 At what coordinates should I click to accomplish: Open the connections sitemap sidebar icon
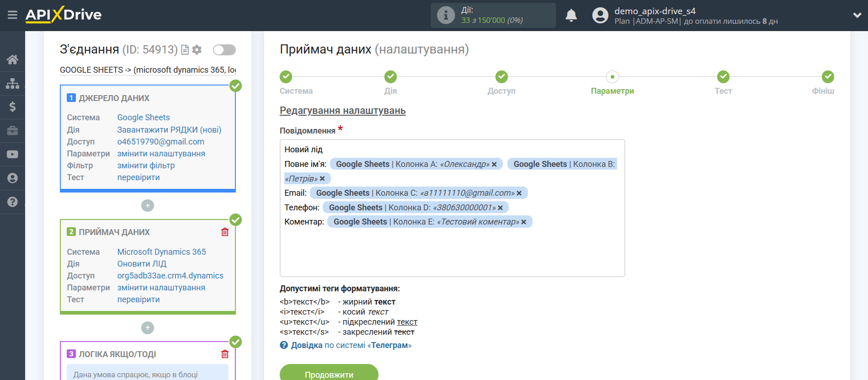[12, 83]
